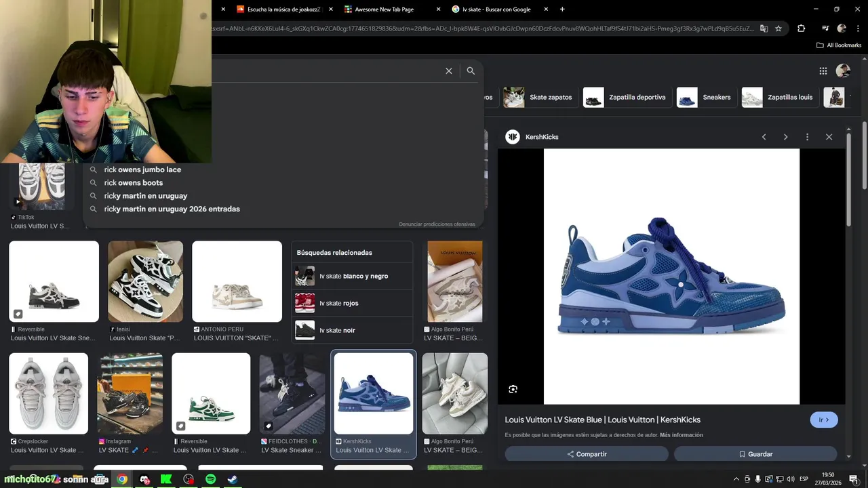Open related search lv skate blanco y negro
Viewport: 868px width, 488px height.
[x=352, y=276]
